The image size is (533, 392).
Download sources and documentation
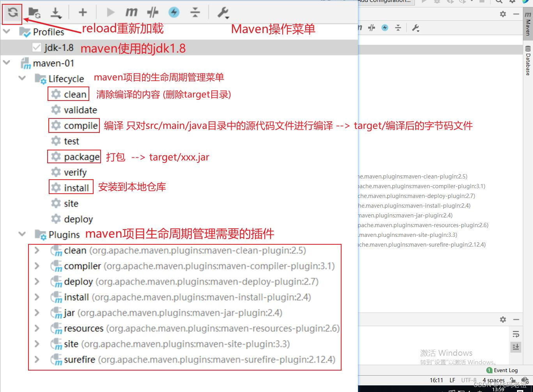56,12
